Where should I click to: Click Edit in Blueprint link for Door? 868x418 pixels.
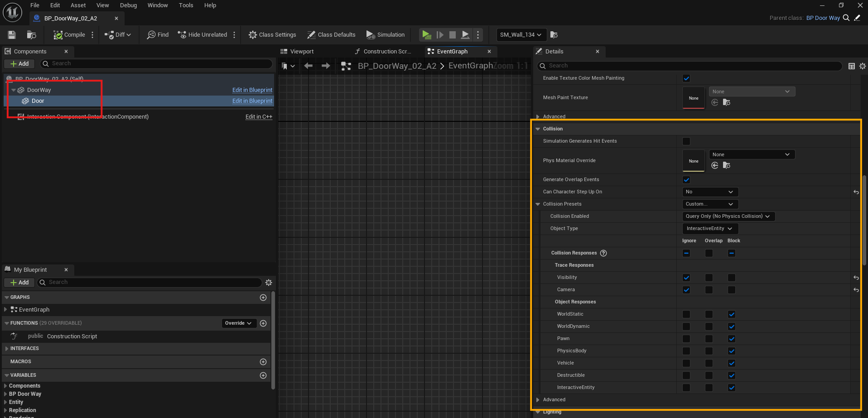(252, 101)
